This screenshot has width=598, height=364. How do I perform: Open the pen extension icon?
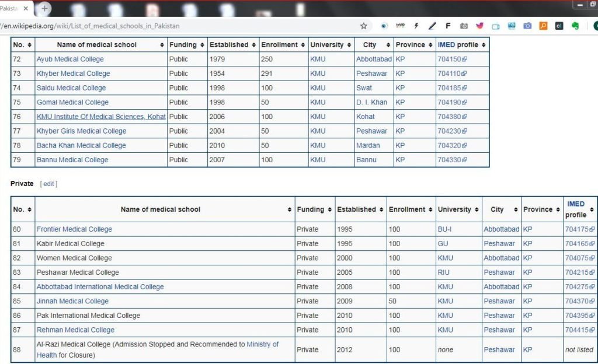[x=432, y=26]
